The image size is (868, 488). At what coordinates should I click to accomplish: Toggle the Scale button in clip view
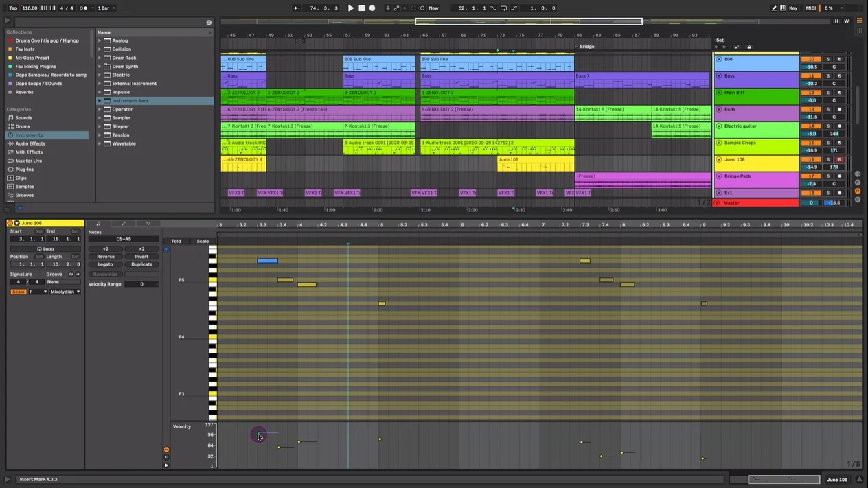[x=18, y=292]
